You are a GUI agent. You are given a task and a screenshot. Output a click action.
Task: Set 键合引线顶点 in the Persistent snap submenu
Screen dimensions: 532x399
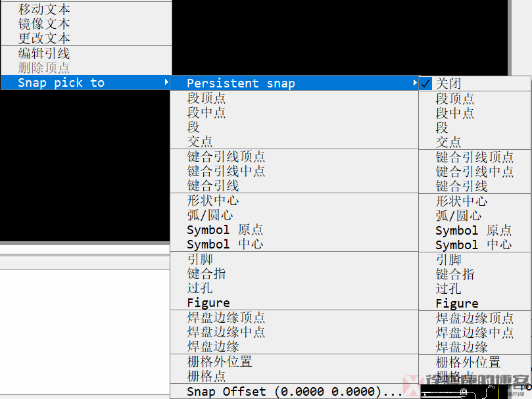[475, 157]
